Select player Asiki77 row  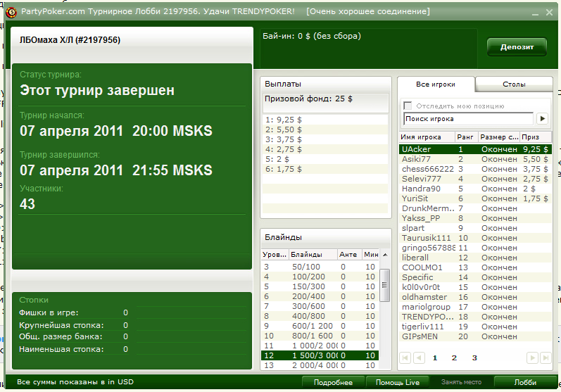click(x=475, y=159)
